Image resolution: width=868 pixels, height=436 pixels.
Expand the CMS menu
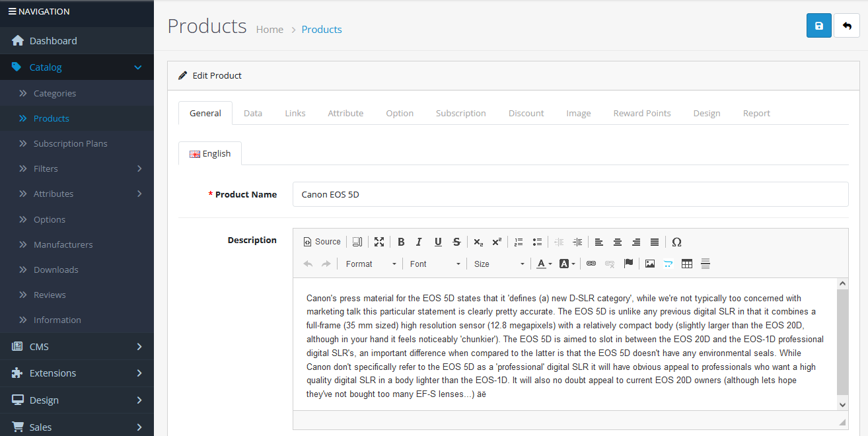77,346
